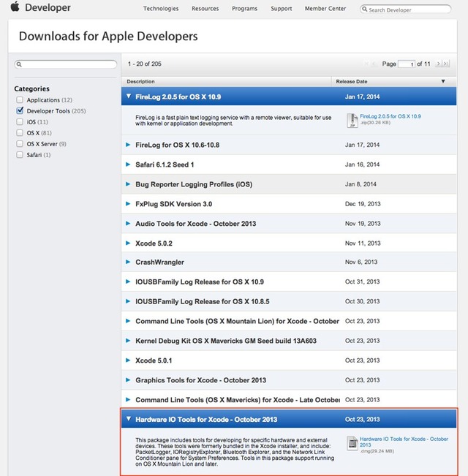Click Audio Tools for Xcode - October 2013 title
Image resolution: width=468 pixels, height=476 pixels.
tap(196, 224)
